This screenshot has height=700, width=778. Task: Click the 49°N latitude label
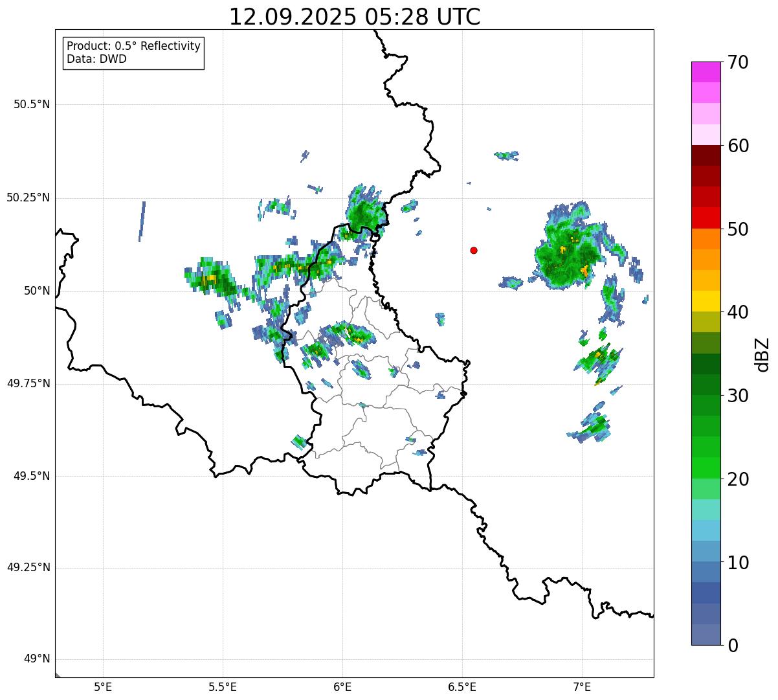click(x=37, y=659)
